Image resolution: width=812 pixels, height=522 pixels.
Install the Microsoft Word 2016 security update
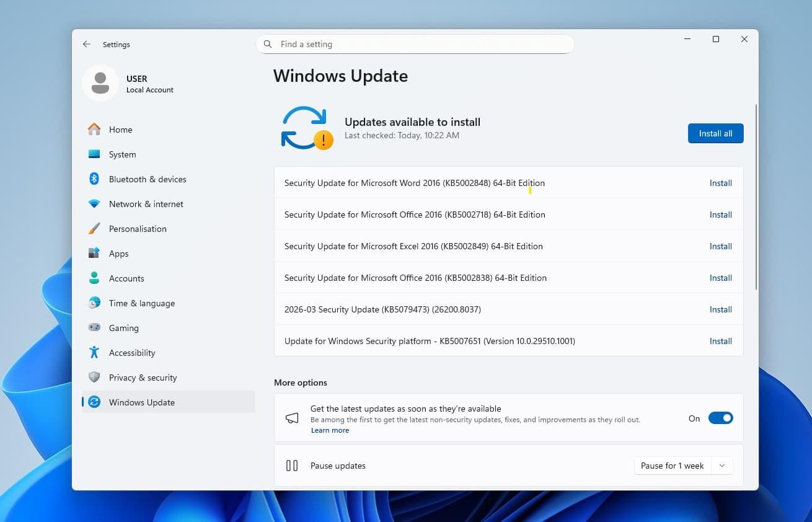(x=720, y=184)
